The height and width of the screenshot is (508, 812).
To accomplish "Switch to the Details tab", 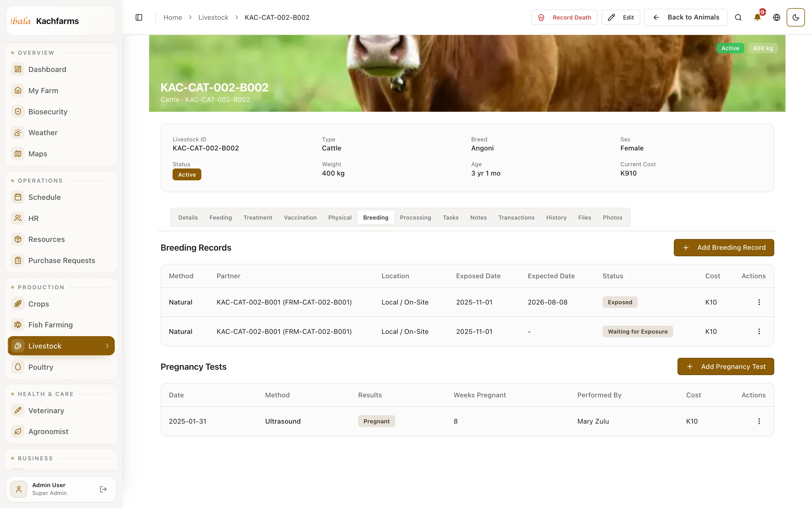I will [x=188, y=217].
